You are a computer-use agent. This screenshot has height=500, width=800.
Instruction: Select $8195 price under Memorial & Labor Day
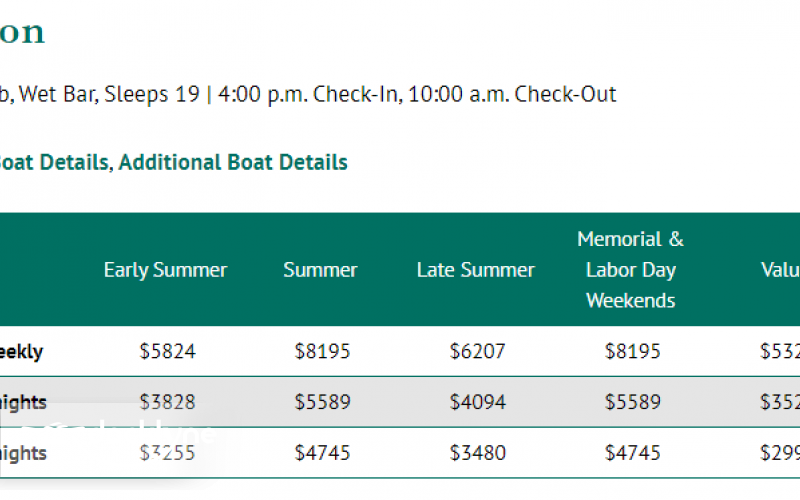pyautogui.click(x=632, y=352)
